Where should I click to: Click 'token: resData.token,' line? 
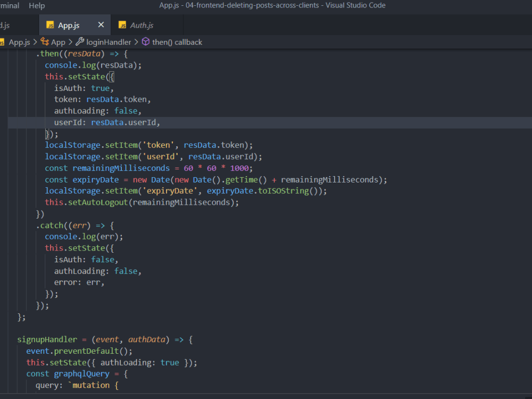point(102,99)
